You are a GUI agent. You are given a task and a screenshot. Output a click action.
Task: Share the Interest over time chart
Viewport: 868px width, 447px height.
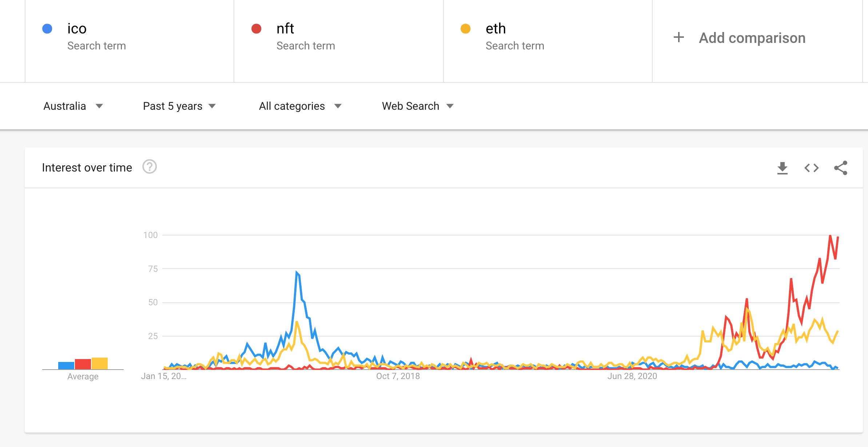841,168
